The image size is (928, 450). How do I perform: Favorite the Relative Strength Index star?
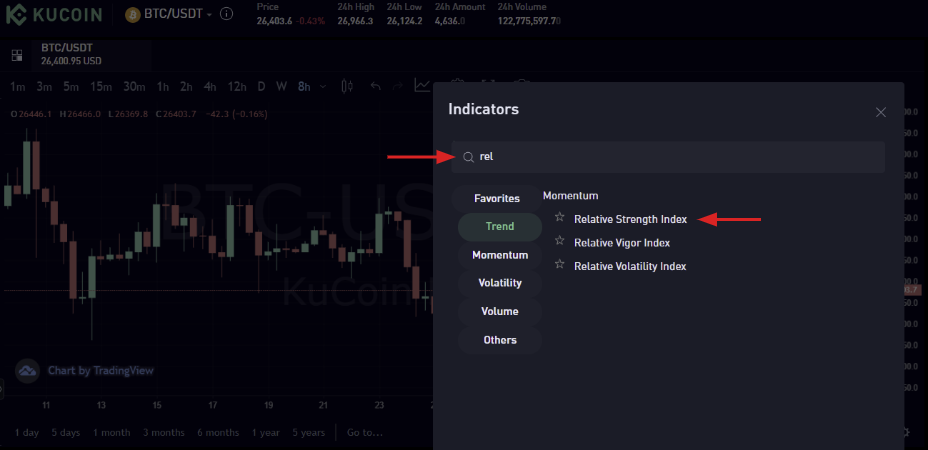click(560, 218)
